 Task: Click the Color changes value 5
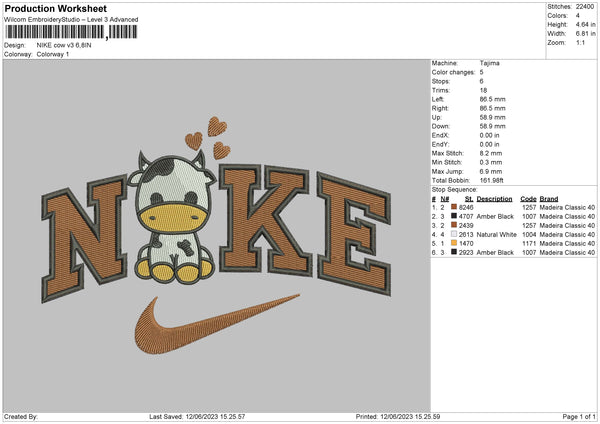[x=481, y=72]
